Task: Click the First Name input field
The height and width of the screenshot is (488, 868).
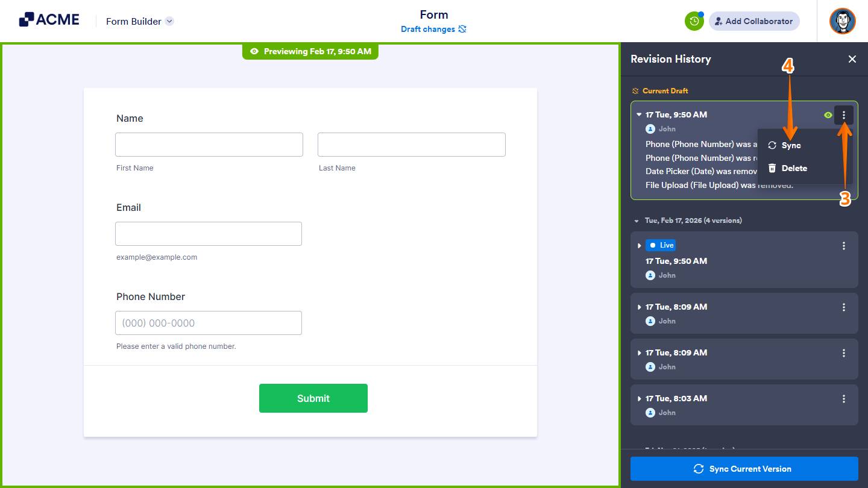Action: click(209, 145)
